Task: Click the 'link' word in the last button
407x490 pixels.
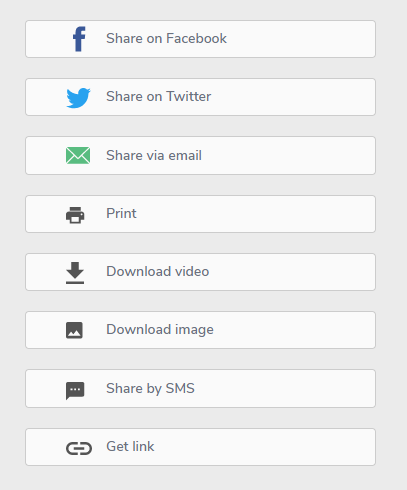Action: pos(143,446)
